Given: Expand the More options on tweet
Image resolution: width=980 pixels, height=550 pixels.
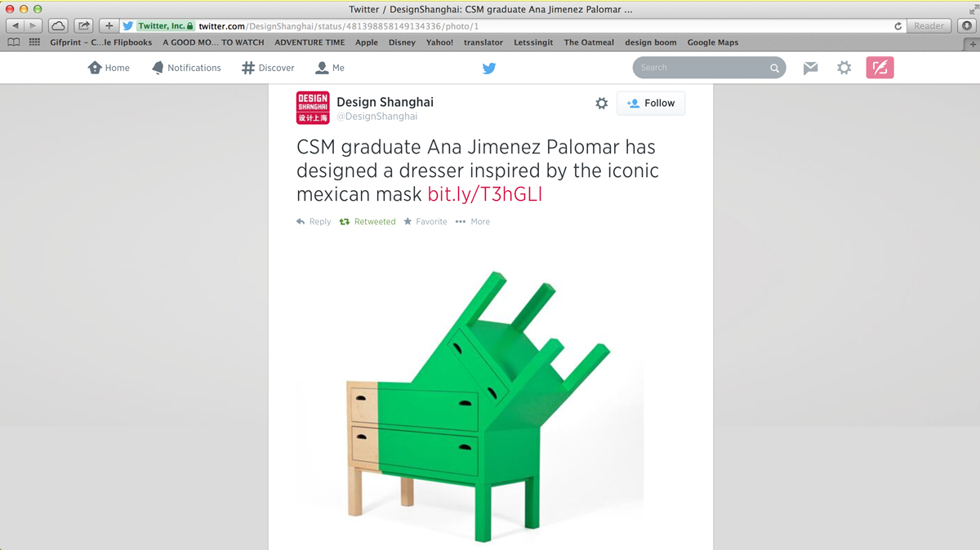Looking at the screenshot, I should (x=473, y=222).
